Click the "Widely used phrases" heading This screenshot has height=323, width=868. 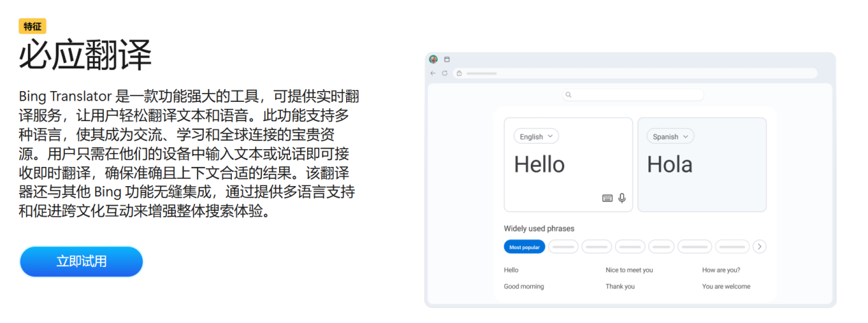pyautogui.click(x=539, y=229)
